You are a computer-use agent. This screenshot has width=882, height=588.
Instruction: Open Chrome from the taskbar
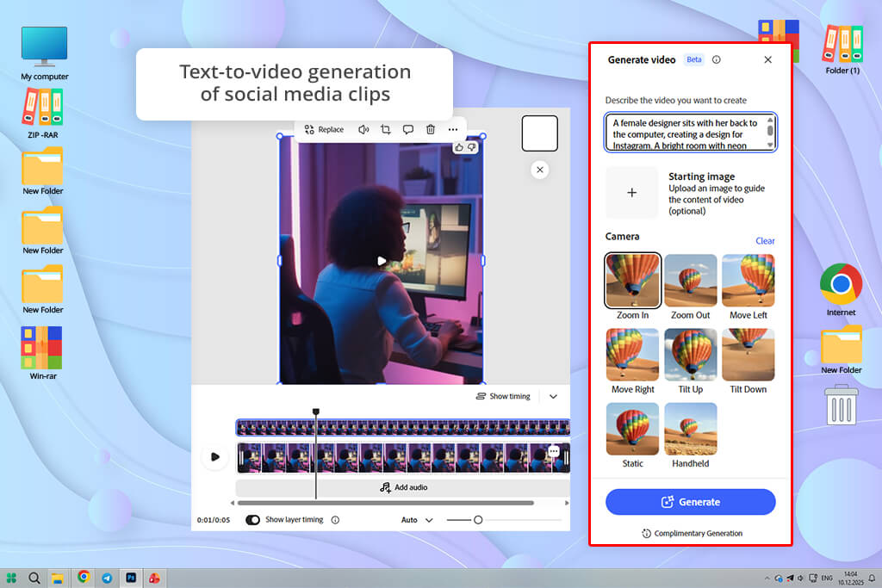84,577
